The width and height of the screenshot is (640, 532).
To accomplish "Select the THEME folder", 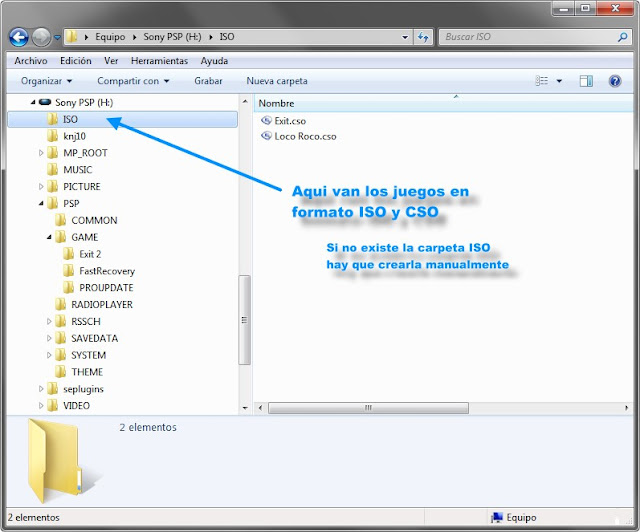I will point(87,372).
